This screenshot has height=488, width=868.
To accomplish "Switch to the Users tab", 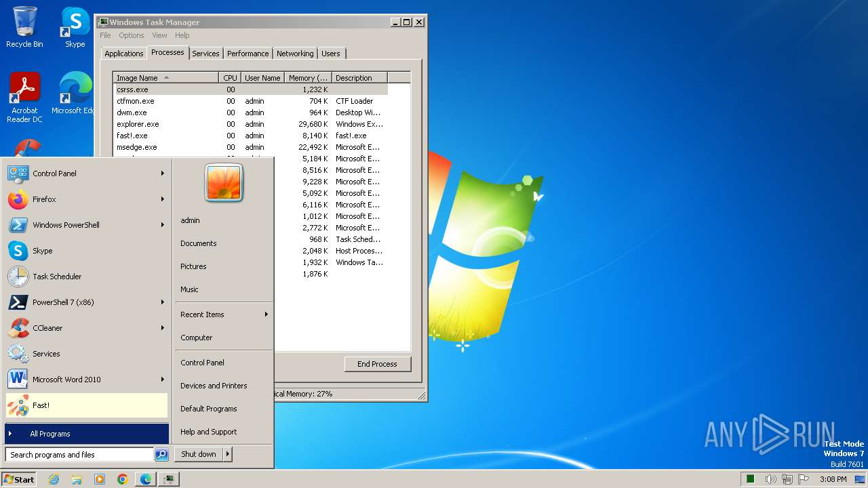I will point(331,54).
